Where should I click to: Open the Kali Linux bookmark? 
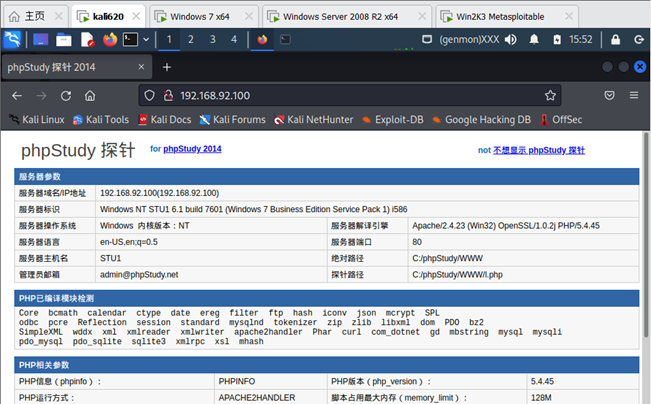tap(37, 120)
